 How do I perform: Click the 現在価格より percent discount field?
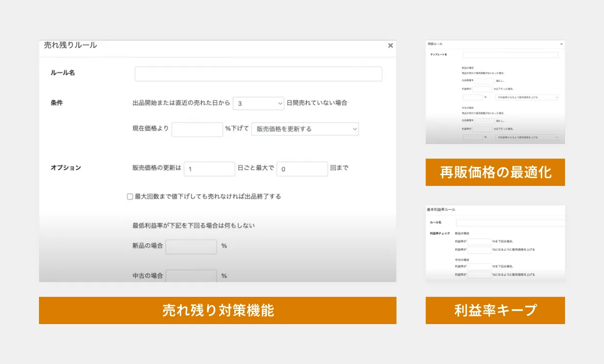point(197,129)
